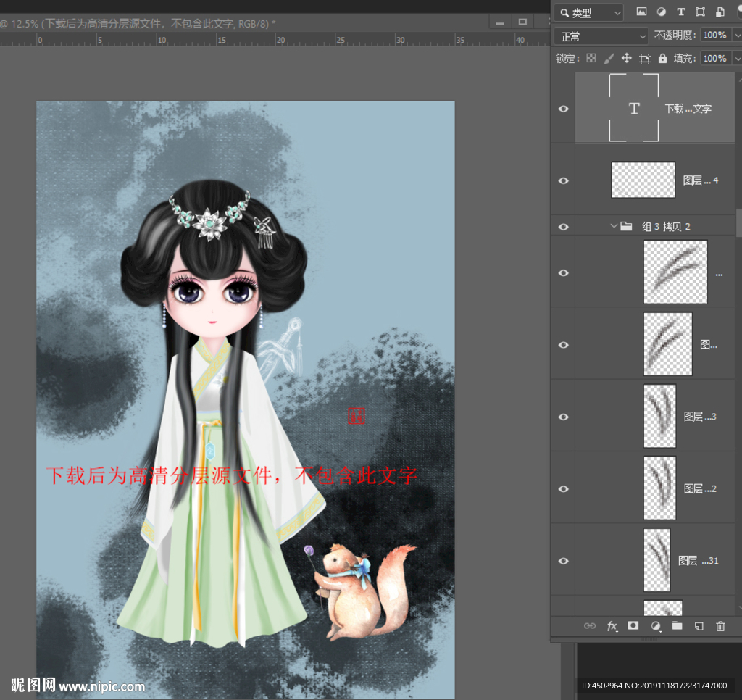This screenshot has height=700, width=742.
Task: Add a layer style with fx icon
Action: click(612, 626)
